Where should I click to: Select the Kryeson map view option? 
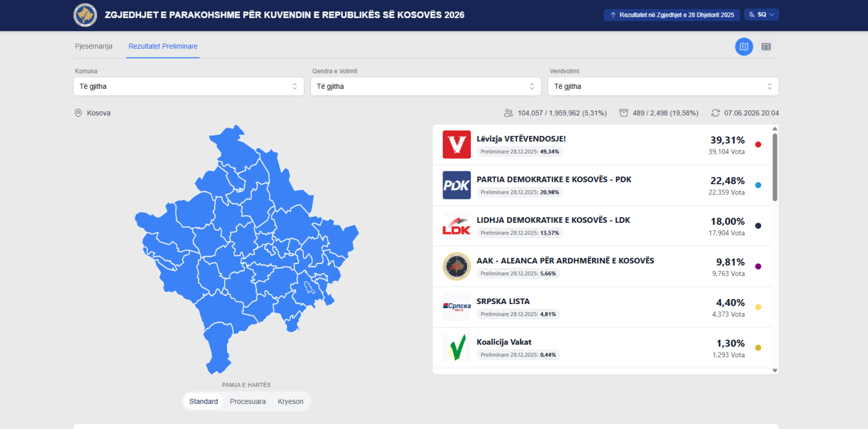pyautogui.click(x=290, y=402)
